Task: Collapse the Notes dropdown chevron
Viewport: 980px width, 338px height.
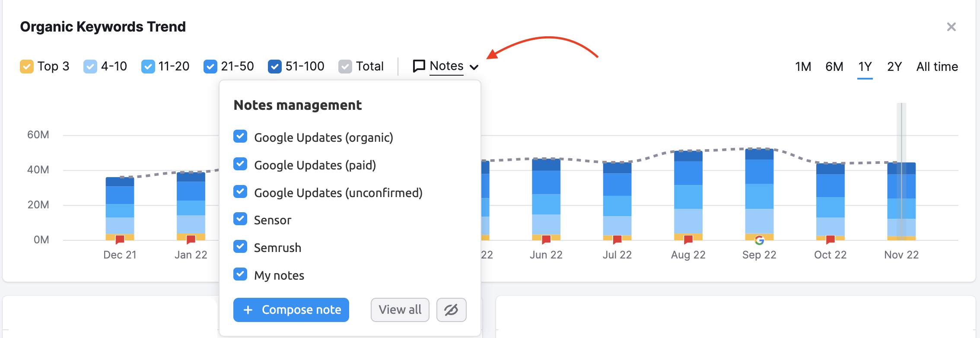Action: pos(474,67)
